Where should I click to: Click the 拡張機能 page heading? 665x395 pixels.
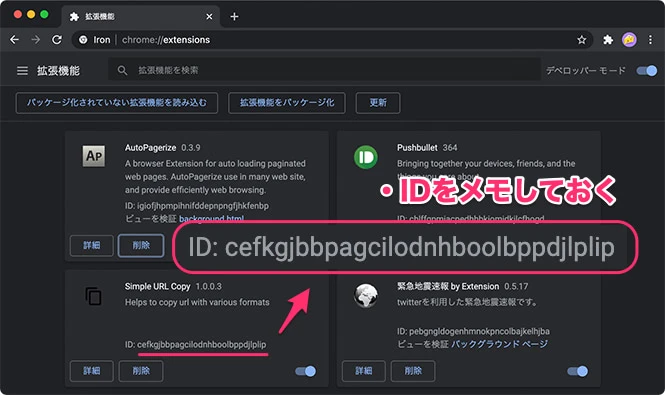[58, 70]
